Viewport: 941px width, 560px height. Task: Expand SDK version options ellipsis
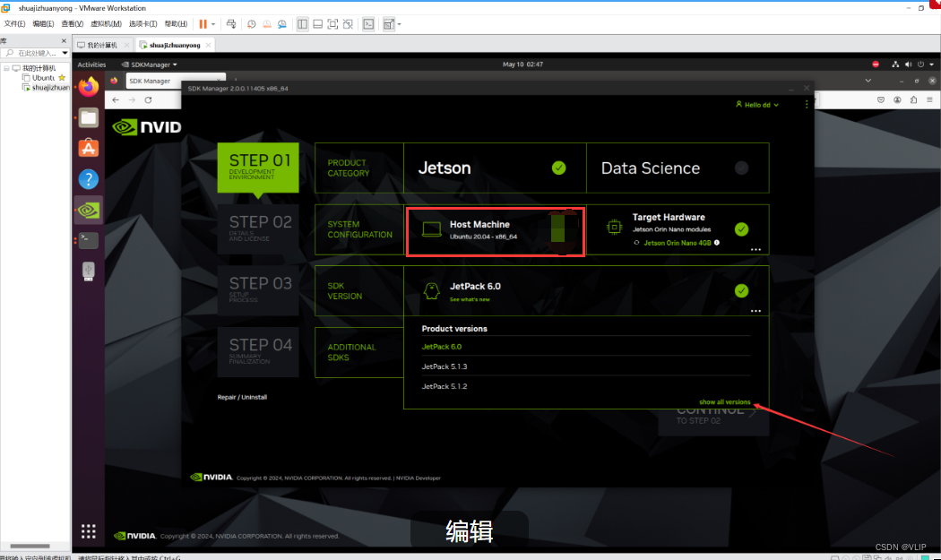tap(755, 311)
